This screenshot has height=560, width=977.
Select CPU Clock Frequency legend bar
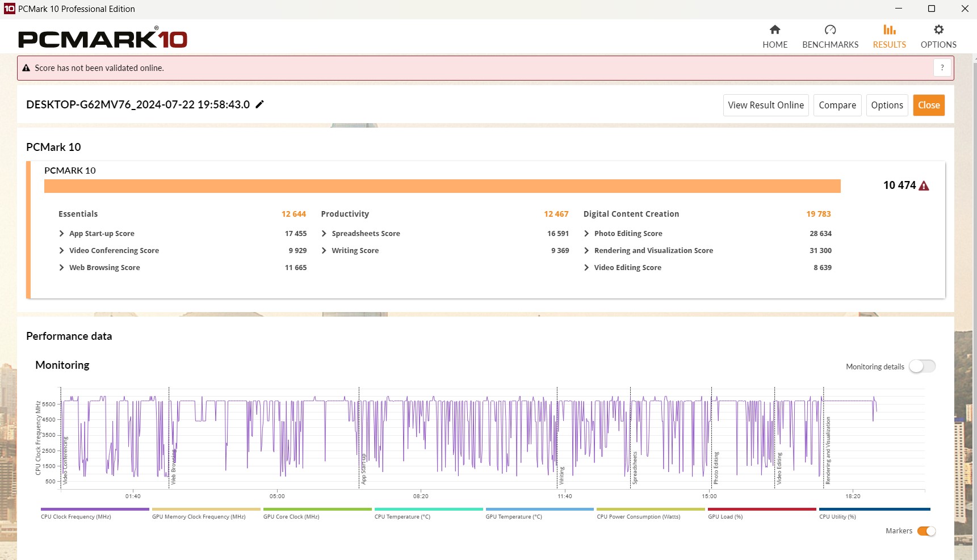95,510
